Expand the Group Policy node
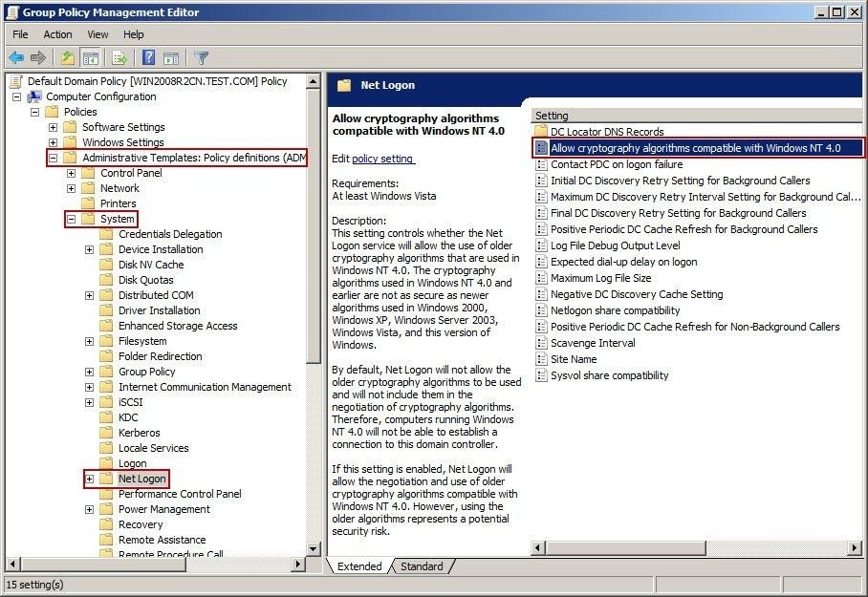Image resolution: width=868 pixels, height=597 pixels. point(89,372)
